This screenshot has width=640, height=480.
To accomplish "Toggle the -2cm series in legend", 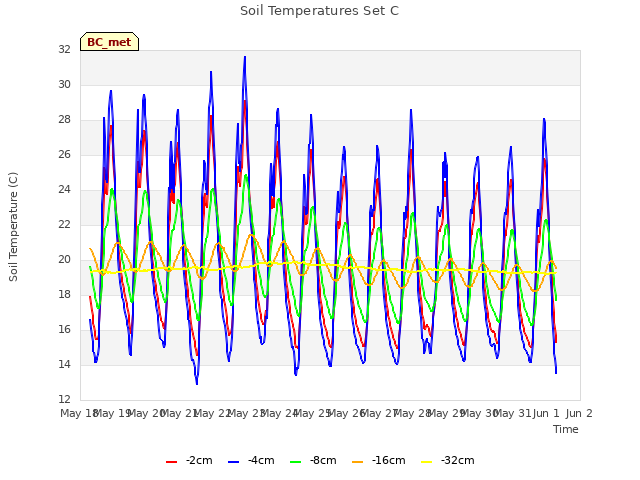I will 189,460.
